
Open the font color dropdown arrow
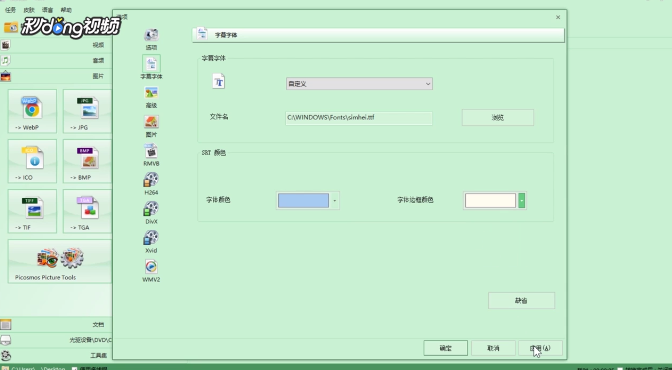click(x=335, y=200)
